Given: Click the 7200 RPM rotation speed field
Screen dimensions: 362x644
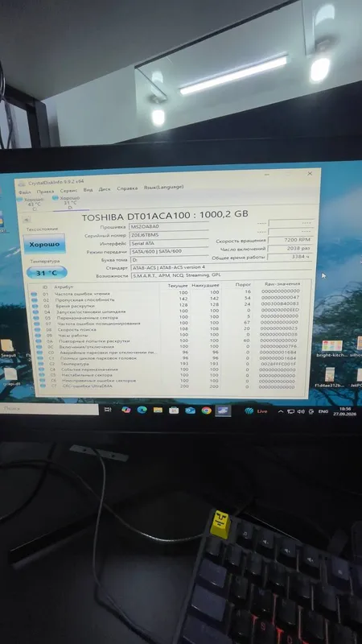Looking at the screenshot, I should click(290, 240).
